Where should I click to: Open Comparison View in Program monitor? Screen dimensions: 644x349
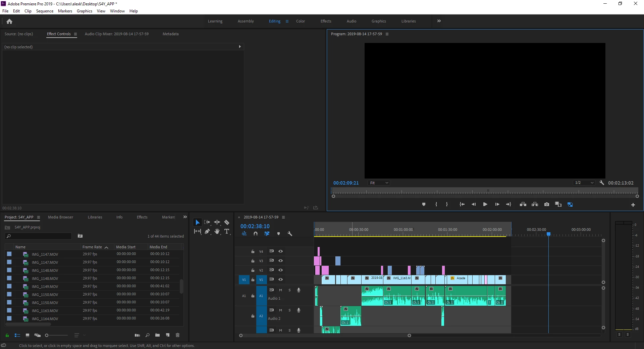click(558, 204)
